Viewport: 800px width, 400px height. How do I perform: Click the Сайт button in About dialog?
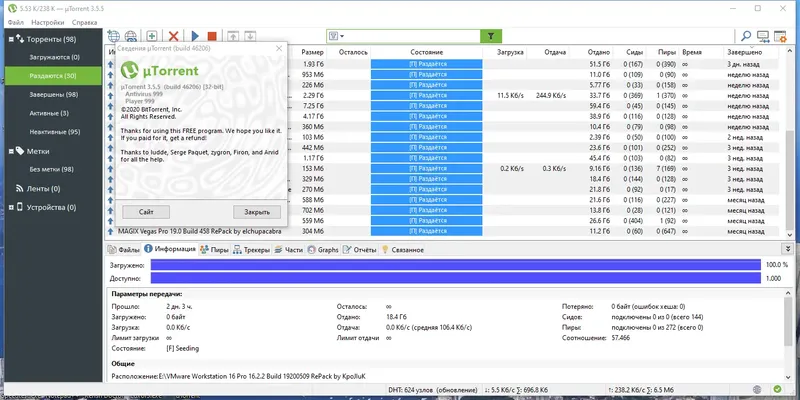[x=146, y=212]
